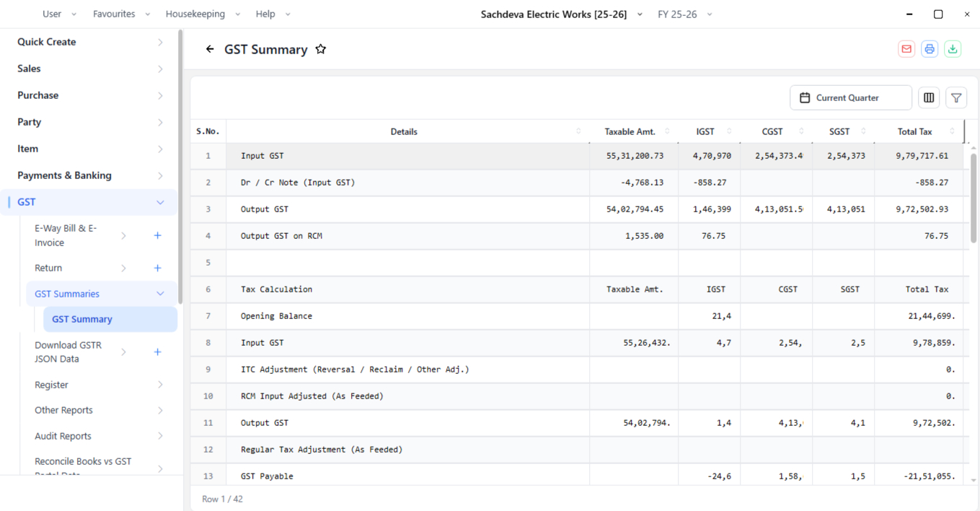Click the print report icon
The image size is (980, 511).
pos(930,49)
